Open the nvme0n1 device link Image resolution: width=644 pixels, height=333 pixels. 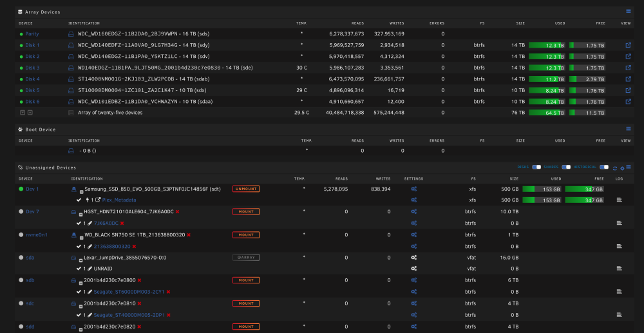[37, 235]
